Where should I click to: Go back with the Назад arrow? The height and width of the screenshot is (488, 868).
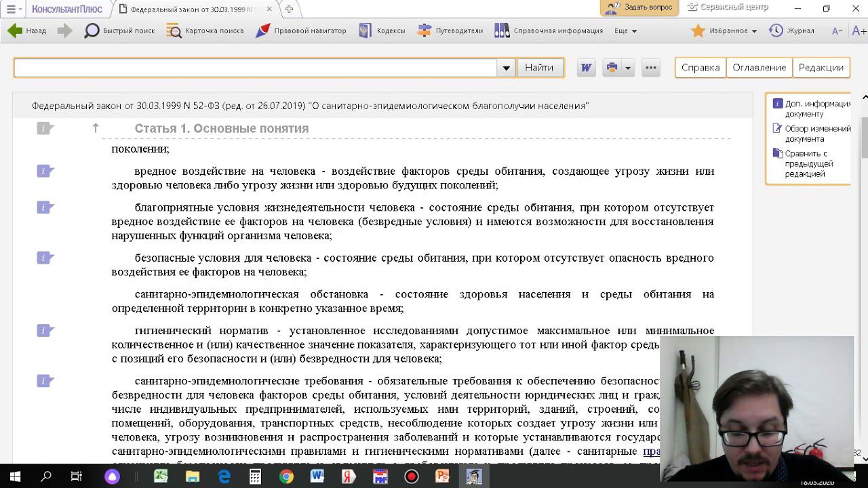pyautogui.click(x=27, y=30)
